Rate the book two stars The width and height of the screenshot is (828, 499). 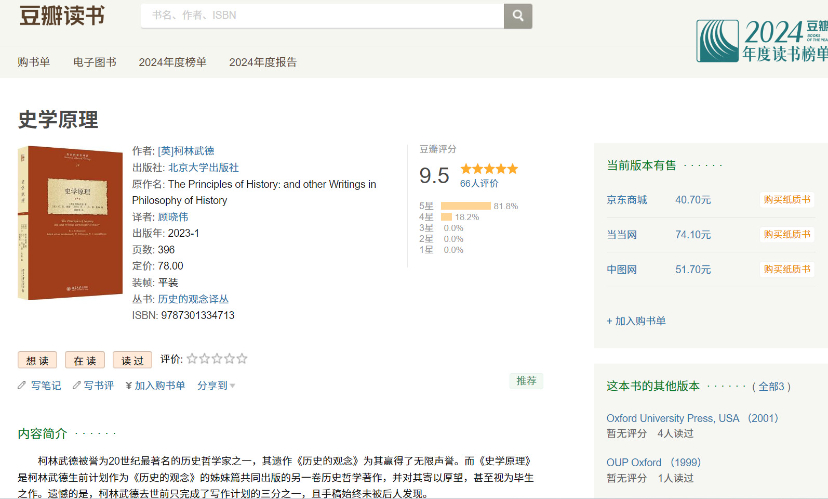204,359
